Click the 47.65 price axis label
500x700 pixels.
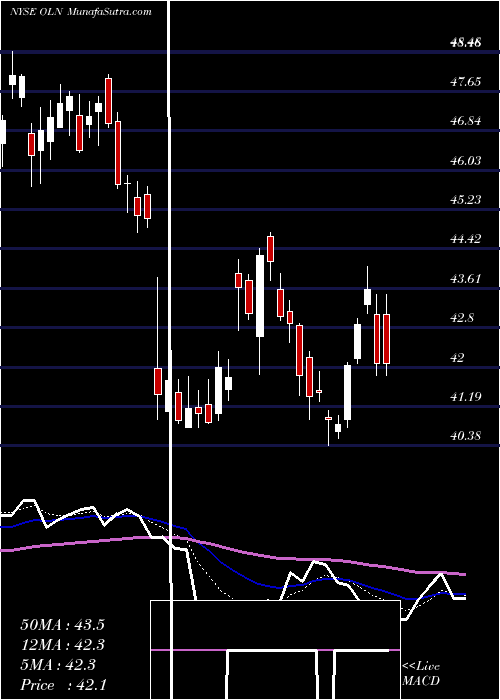(466, 82)
